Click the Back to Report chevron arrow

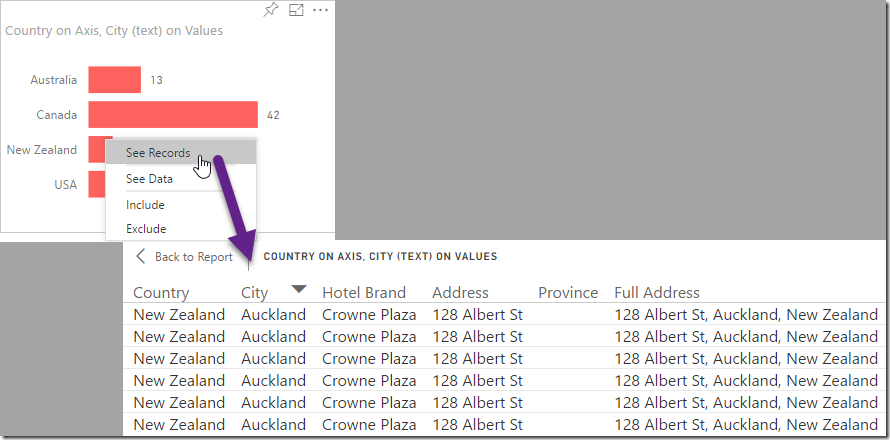140,256
